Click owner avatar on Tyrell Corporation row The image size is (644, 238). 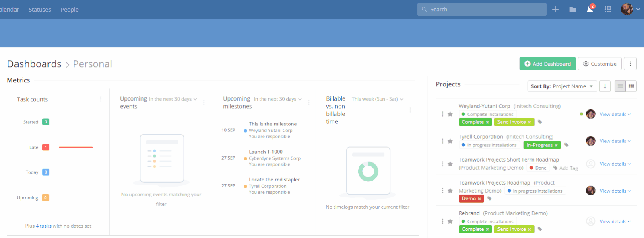590,141
